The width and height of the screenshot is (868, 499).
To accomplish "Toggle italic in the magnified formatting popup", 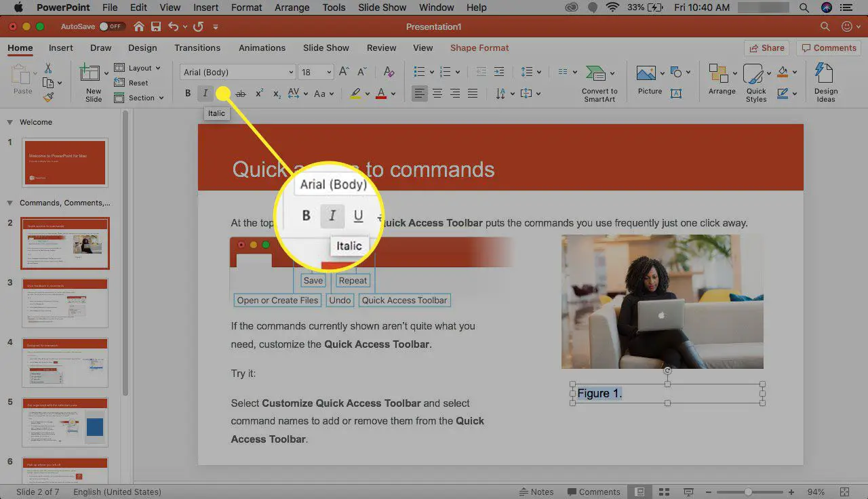I will [x=332, y=216].
